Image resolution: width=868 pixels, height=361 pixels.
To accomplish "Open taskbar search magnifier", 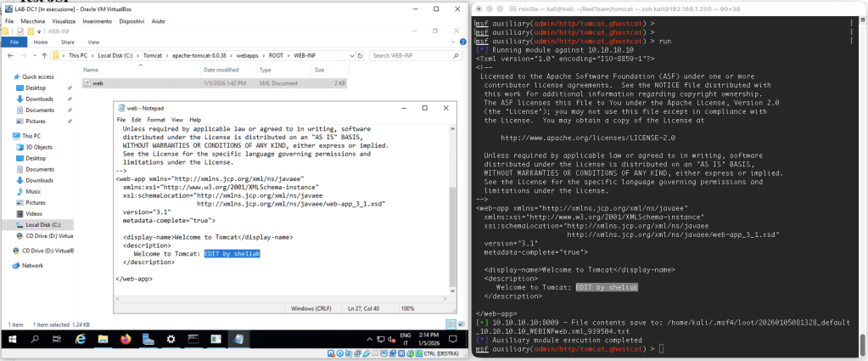I will point(36,339).
